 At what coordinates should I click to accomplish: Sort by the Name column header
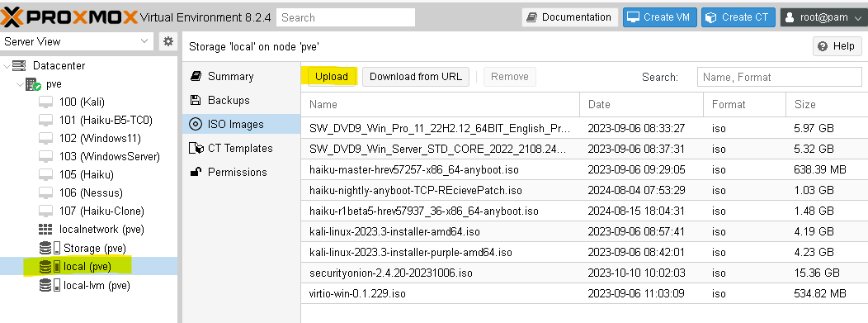[x=440, y=104]
